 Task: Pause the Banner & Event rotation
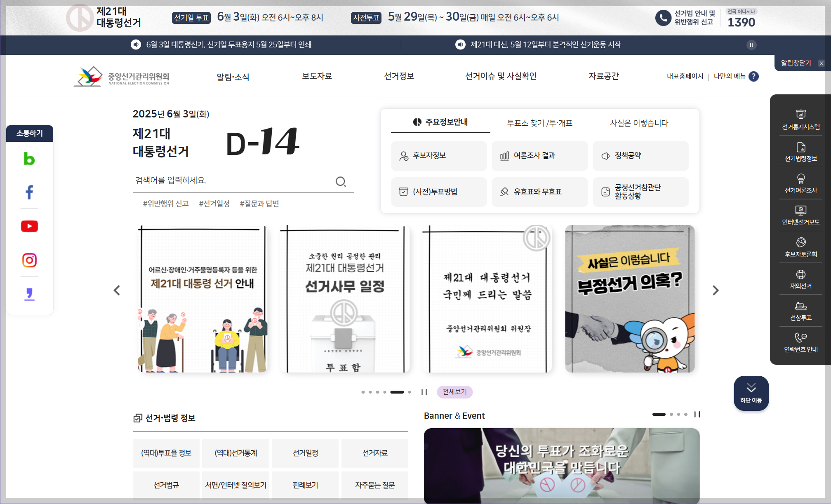[x=697, y=414]
